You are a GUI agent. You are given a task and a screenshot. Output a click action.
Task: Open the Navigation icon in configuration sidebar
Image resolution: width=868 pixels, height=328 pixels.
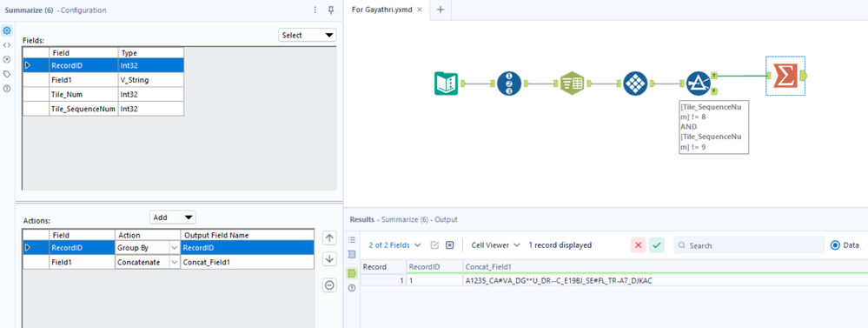point(7,59)
